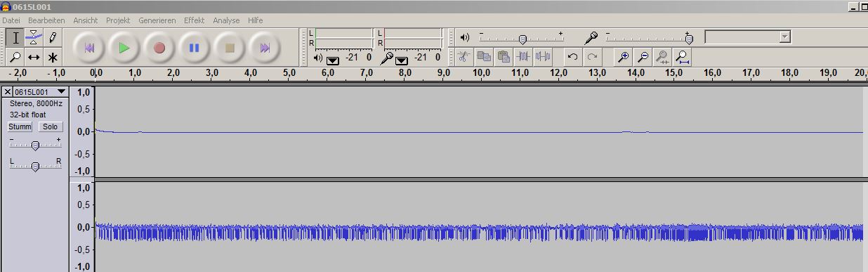868x272 pixels.
Task: Select the Time Shift tool
Action: coord(34,57)
